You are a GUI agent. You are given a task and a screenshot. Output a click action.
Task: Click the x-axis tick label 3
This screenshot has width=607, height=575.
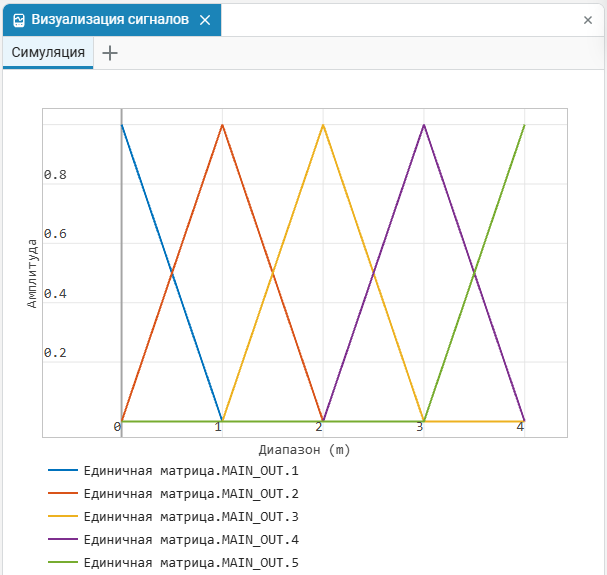pyautogui.click(x=420, y=427)
